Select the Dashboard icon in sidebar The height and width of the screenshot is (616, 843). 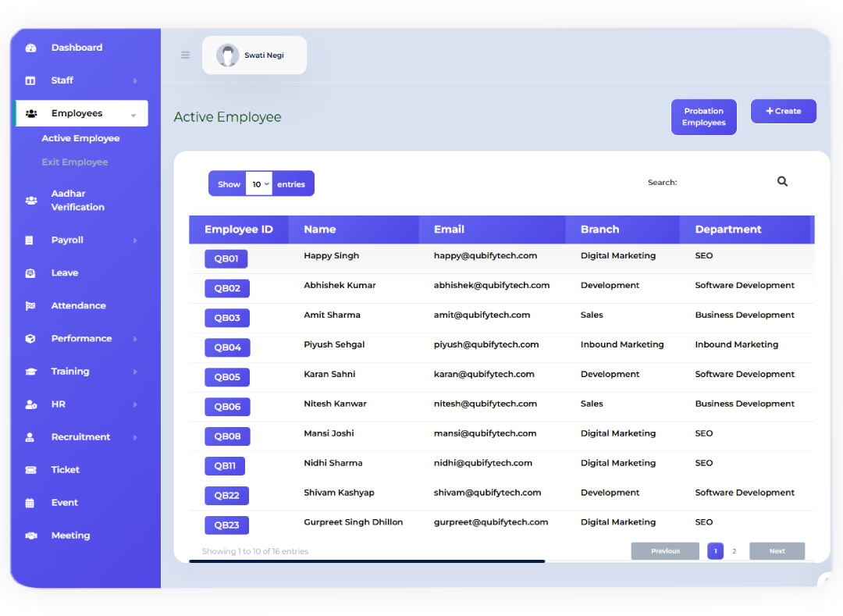click(31, 48)
